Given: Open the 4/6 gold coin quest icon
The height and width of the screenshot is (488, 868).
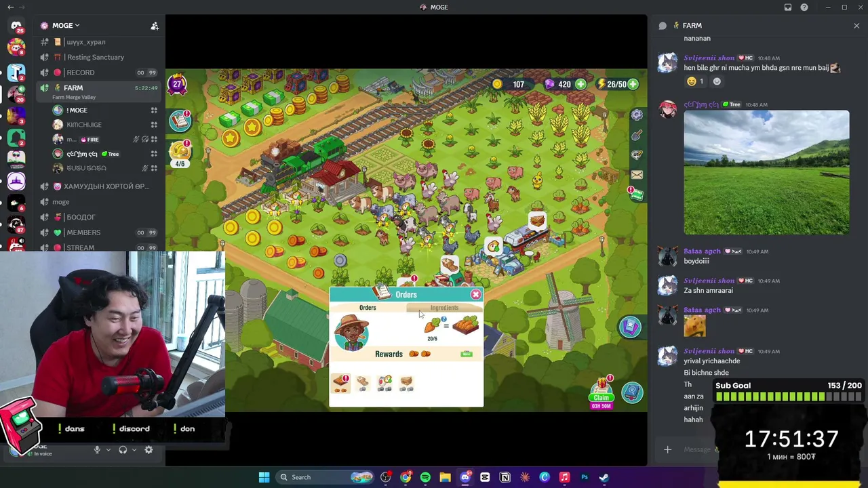Looking at the screenshot, I should 180,153.
